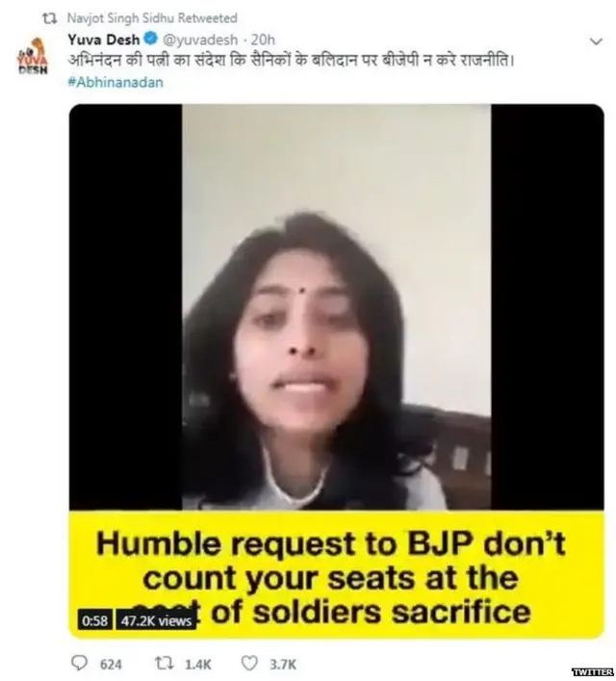Click the retweet arrows icon below video
The width and height of the screenshot is (616, 681).
click(x=165, y=664)
